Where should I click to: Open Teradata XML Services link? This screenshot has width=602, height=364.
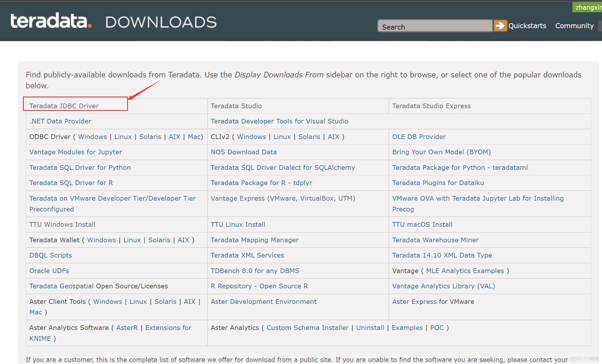coord(247,255)
